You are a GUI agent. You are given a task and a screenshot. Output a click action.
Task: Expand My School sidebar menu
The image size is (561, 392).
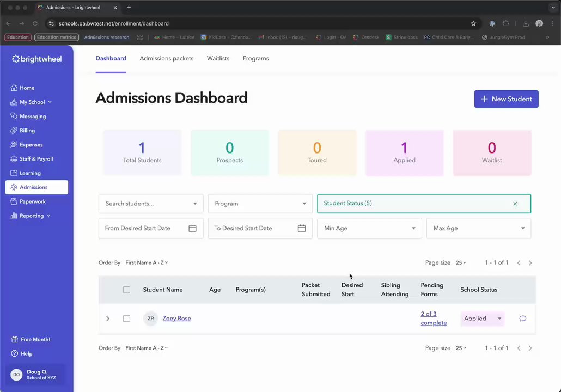(31, 102)
